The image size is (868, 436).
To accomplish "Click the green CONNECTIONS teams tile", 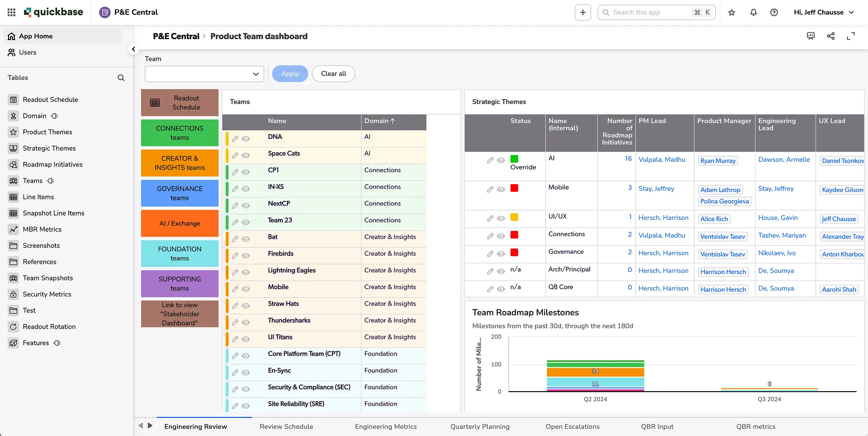I will pos(180,133).
